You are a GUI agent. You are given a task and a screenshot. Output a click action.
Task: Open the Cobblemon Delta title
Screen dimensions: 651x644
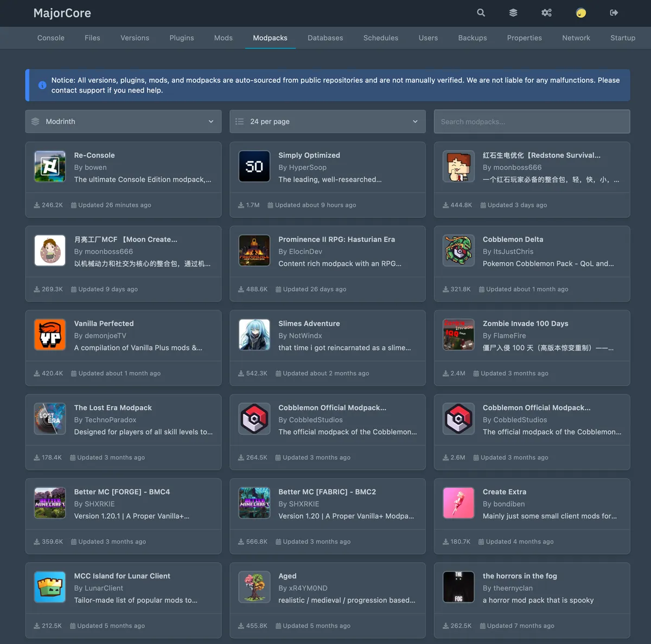tap(513, 239)
